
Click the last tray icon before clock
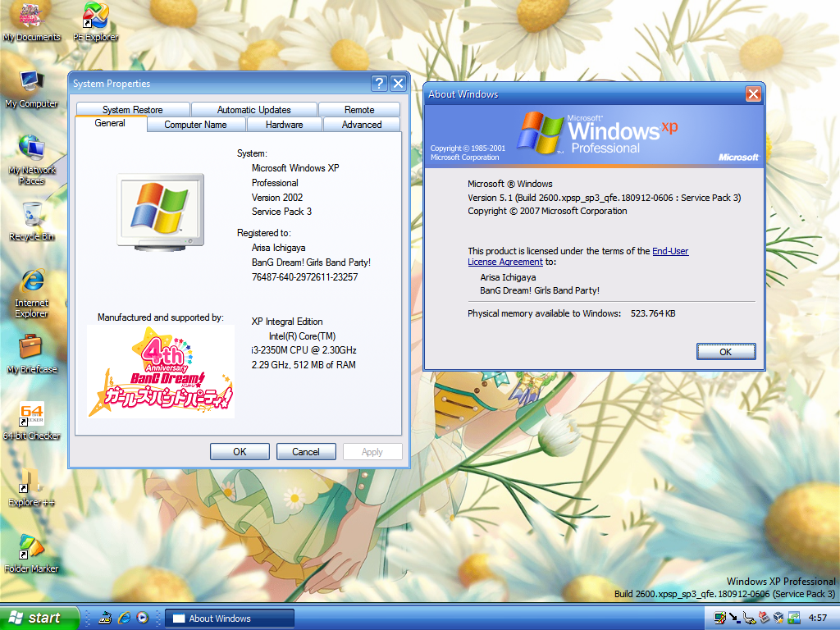pyautogui.click(x=793, y=618)
